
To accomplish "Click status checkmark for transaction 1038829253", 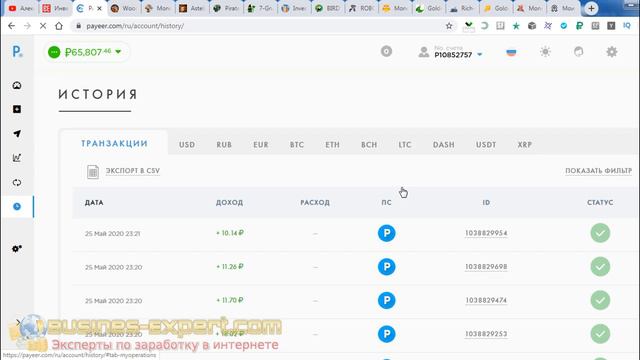I will click(x=600, y=333).
